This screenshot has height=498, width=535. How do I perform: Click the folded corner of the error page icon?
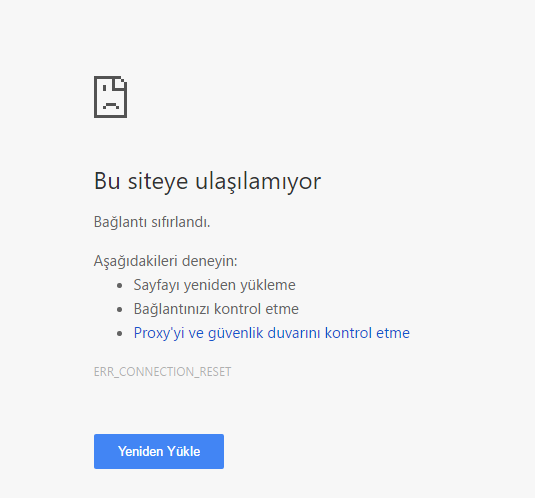pos(121,83)
